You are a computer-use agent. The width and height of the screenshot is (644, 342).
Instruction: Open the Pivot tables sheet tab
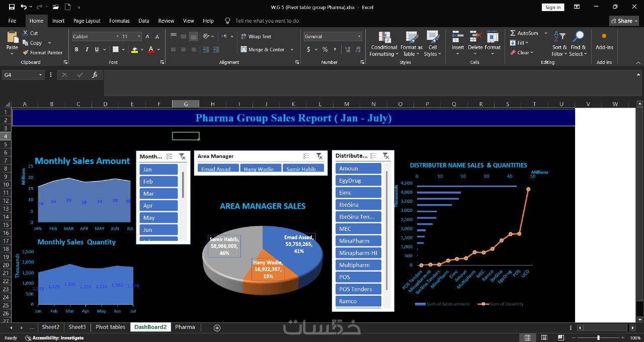pos(110,327)
